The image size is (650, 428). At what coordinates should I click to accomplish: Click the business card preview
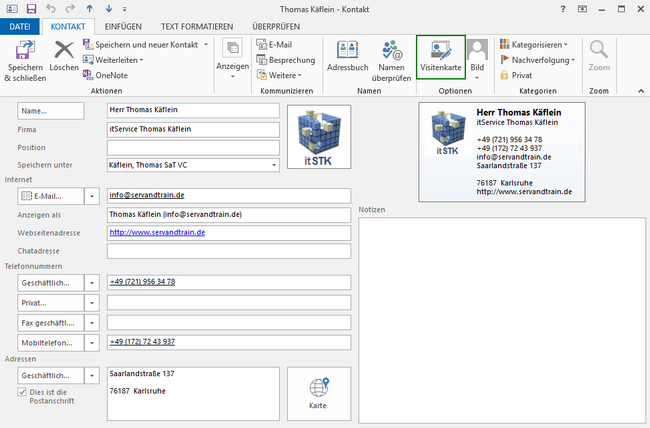coord(502,152)
